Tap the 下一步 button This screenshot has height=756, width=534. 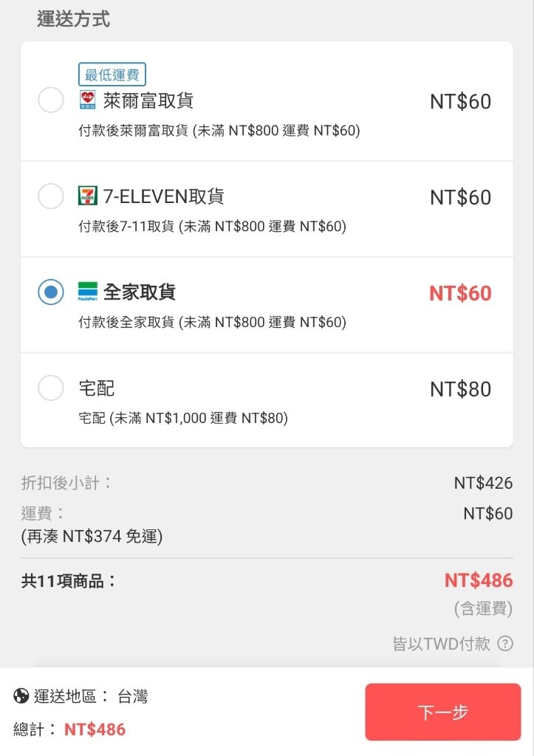[443, 712]
